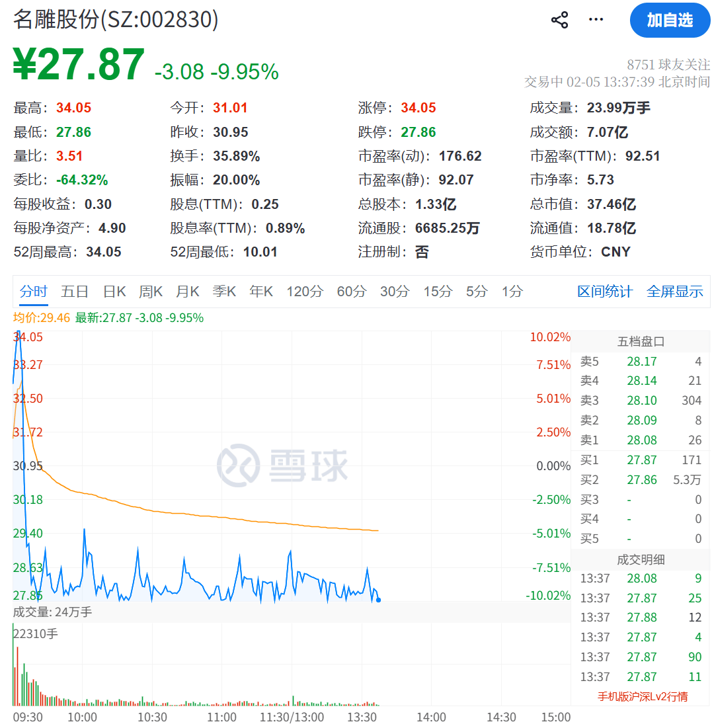Switch to the 五日 chart tab
This screenshot has width=712, height=728.
pyautogui.click(x=75, y=292)
